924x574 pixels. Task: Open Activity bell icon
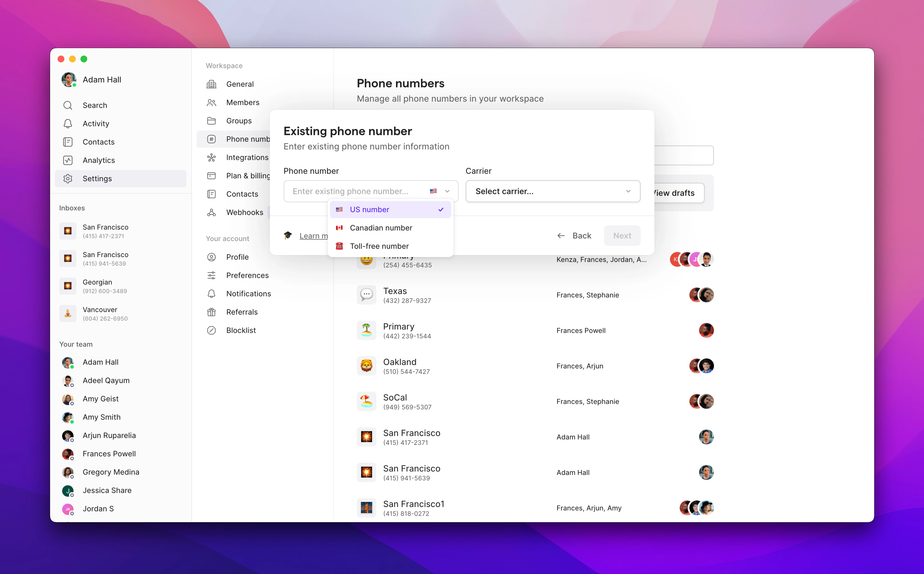(68, 123)
